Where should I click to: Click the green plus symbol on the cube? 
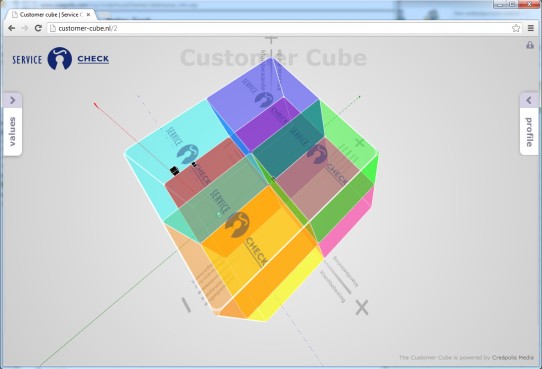[x=359, y=142]
